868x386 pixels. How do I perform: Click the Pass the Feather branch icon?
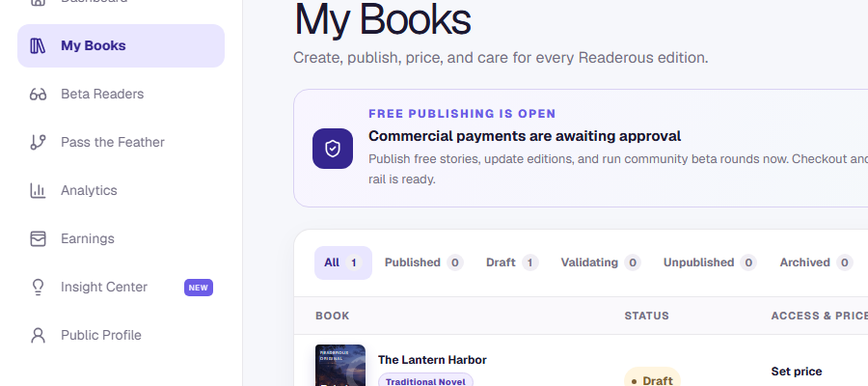(x=38, y=142)
